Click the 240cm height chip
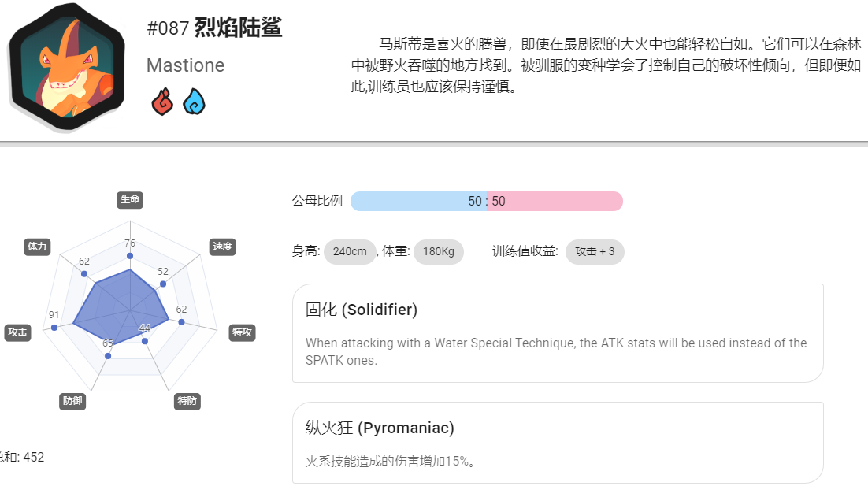This screenshot has width=868, height=486. 350,252
